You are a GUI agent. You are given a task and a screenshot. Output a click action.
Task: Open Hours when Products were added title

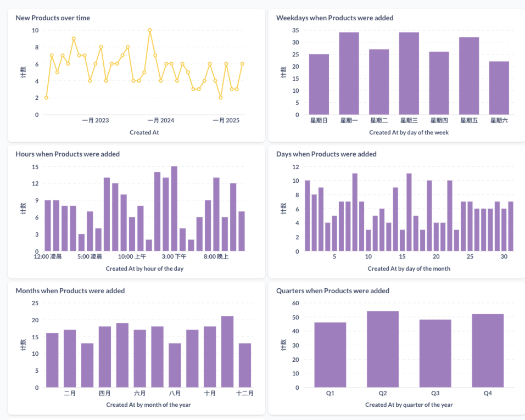coord(68,154)
